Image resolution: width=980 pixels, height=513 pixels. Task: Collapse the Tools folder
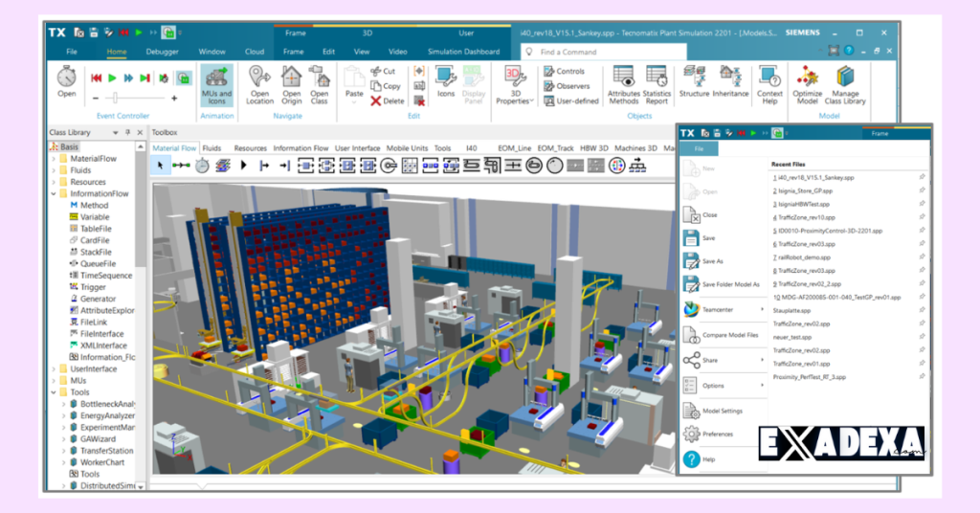[54, 392]
